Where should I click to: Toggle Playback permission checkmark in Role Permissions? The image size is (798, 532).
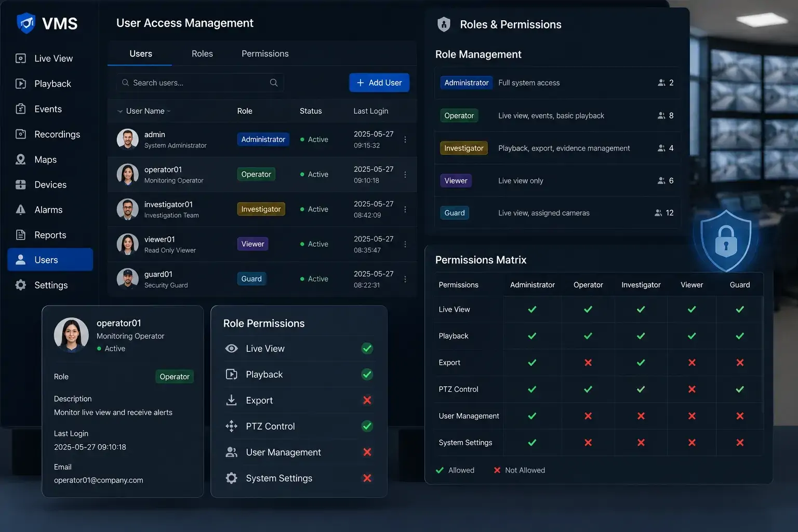[x=367, y=375]
